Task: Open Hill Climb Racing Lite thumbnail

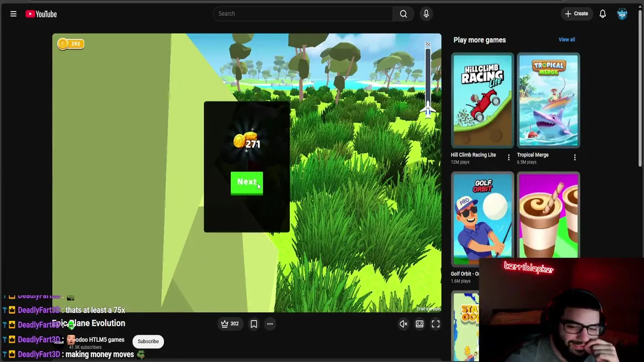Action: pyautogui.click(x=482, y=101)
